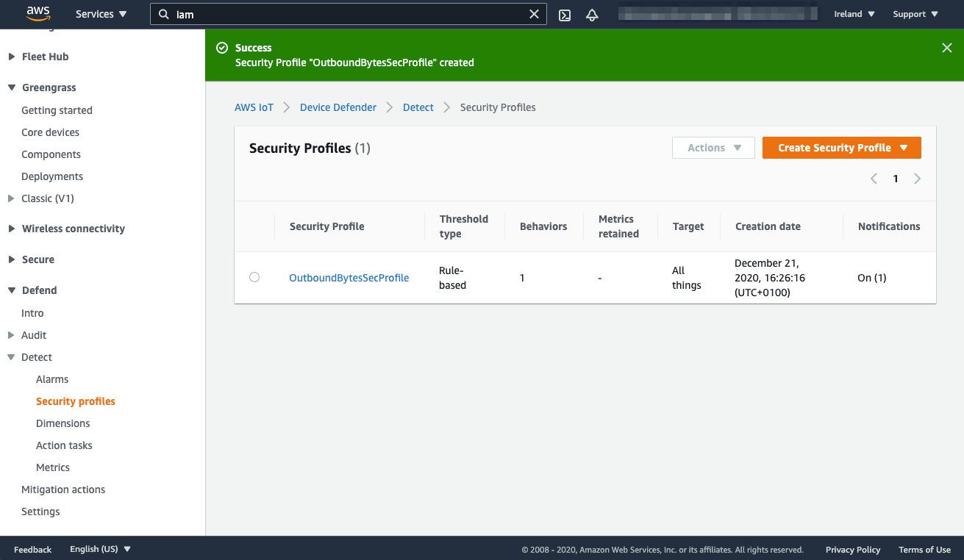Open Mitigation actions in the sidebar

tap(63, 489)
